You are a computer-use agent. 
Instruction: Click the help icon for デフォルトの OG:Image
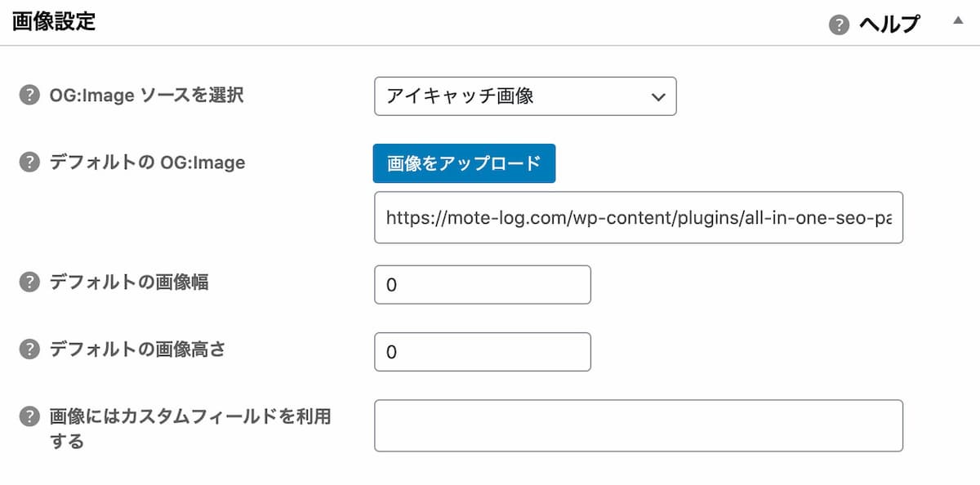[29, 162]
